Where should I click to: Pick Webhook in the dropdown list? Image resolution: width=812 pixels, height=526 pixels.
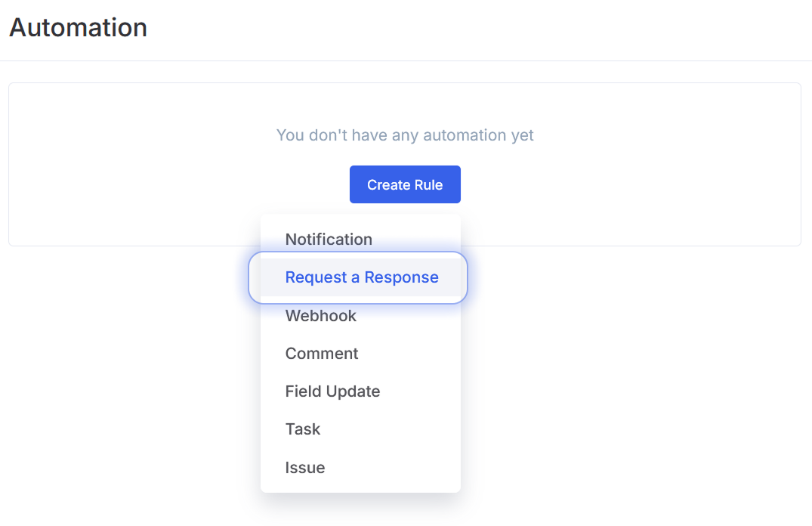pyautogui.click(x=320, y=316)
